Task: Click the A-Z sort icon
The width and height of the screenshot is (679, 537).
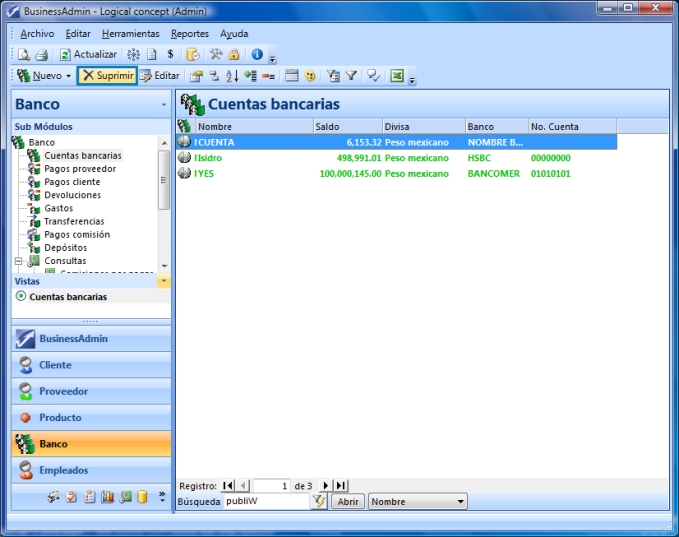Action: [231, 76]
